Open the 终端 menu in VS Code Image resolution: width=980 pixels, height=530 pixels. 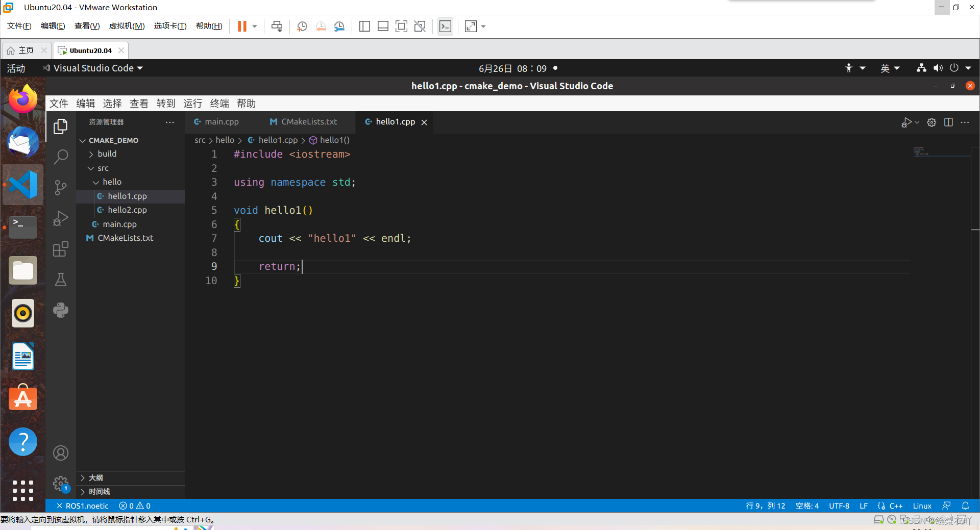(x=219, y=104)
